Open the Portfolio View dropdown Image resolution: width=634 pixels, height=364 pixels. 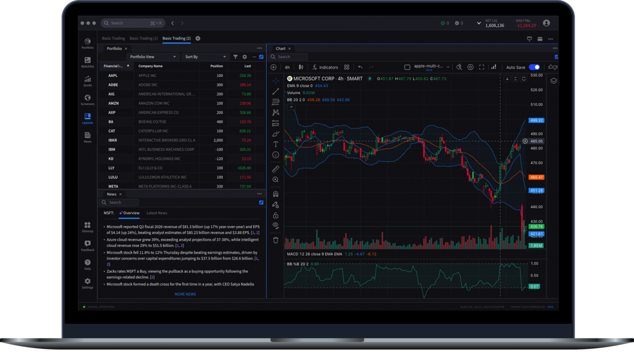(152, 57)
